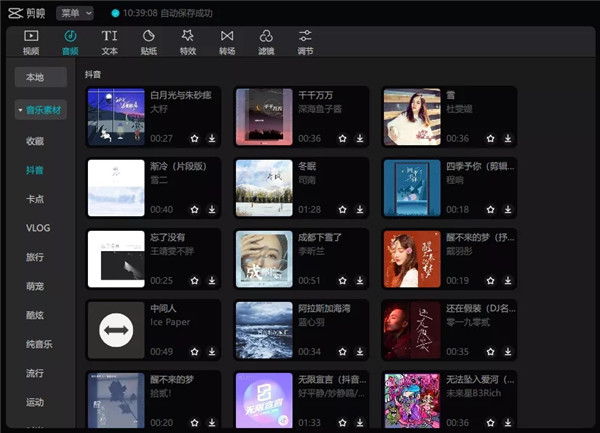
Task: Download the song 白月光与朱砂痣
Action: [211, 138]
